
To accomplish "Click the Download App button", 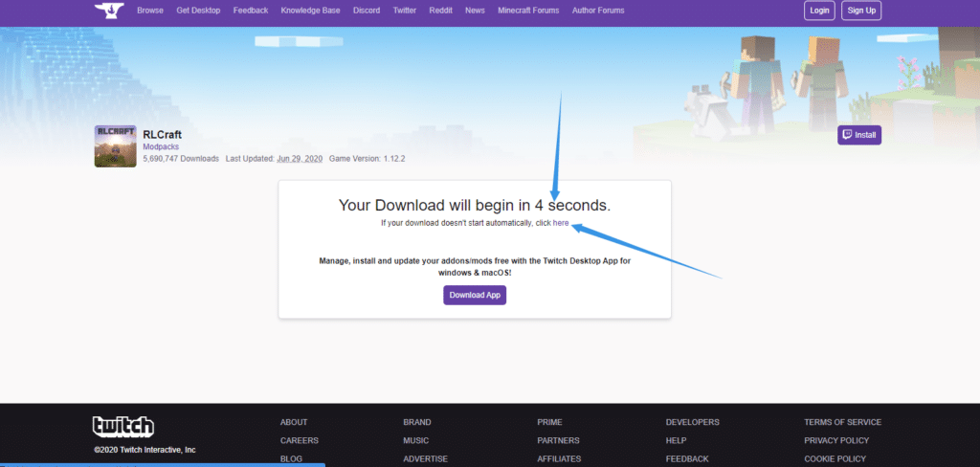I will [x=475, y=295].
